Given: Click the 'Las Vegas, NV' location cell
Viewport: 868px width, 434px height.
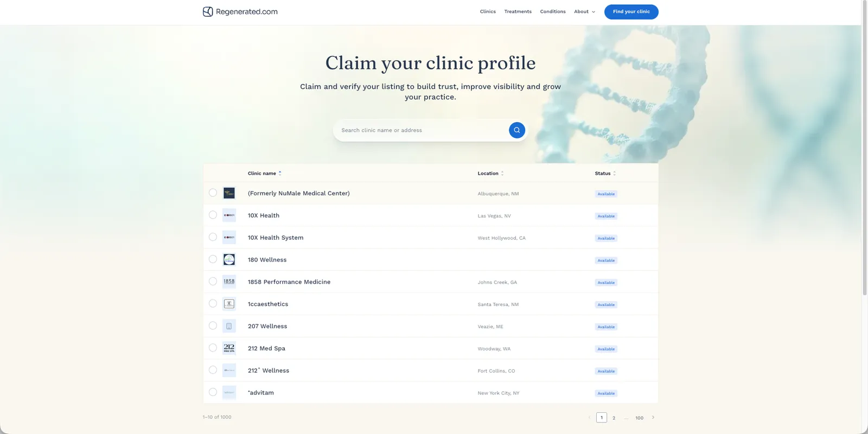Looking at the screenshot, I should [x=494, y=216].
